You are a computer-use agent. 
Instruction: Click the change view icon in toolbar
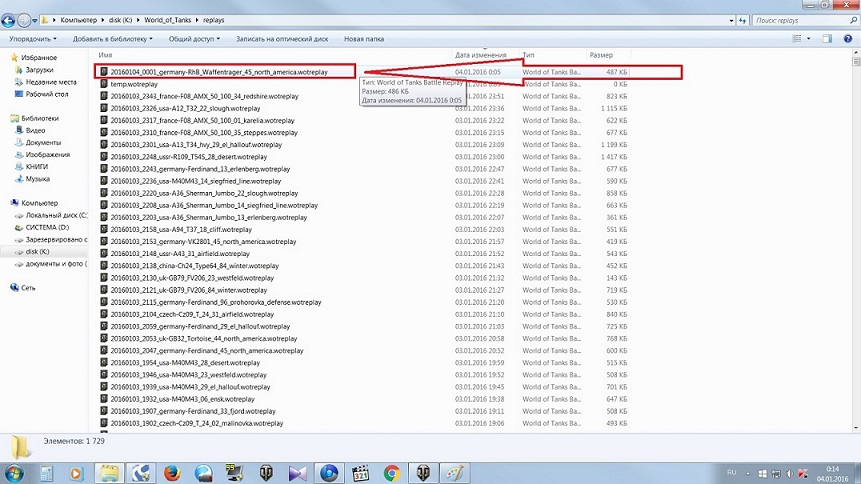tap(797, 38)
